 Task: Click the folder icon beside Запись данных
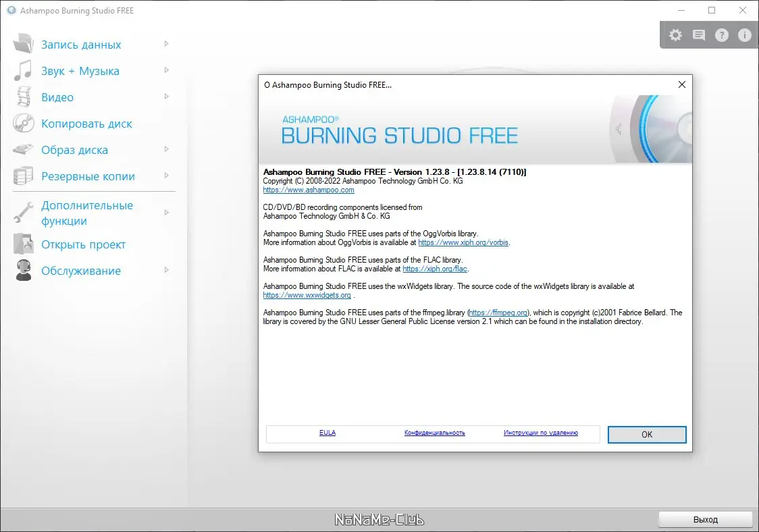tap(23, 44)
